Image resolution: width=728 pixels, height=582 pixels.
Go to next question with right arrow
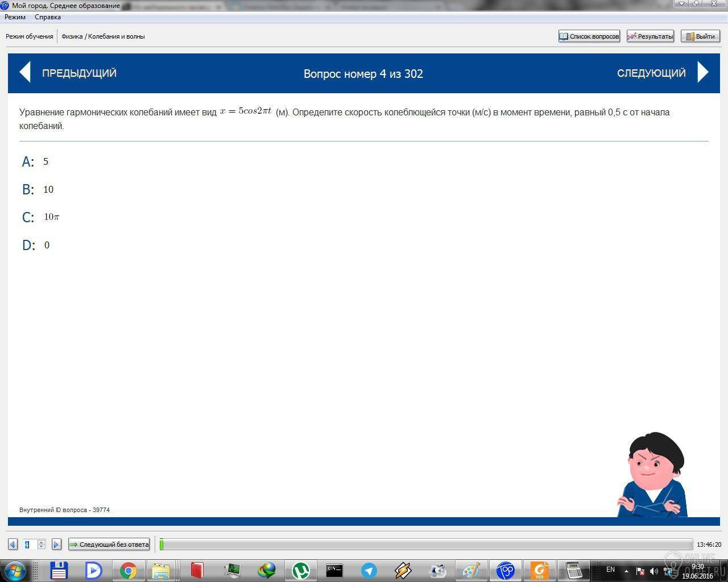pyautogui.click(x=704, y=73)
